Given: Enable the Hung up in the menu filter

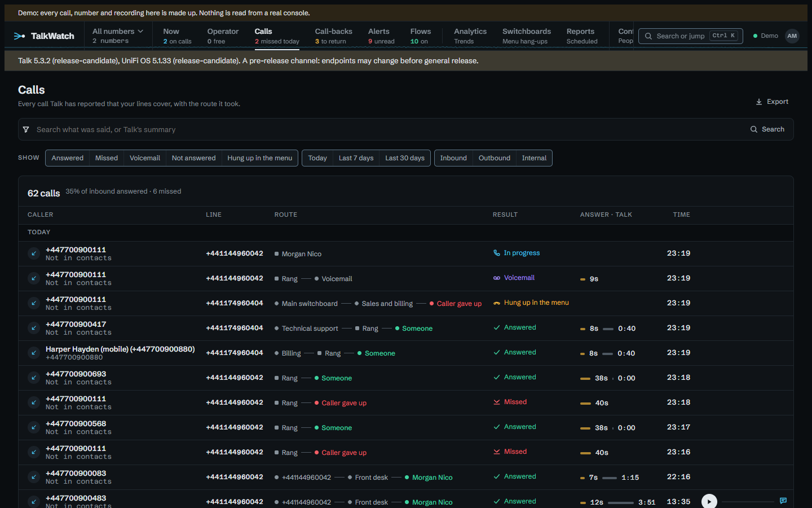Looking at the screenshot, I should click(260, 158).
